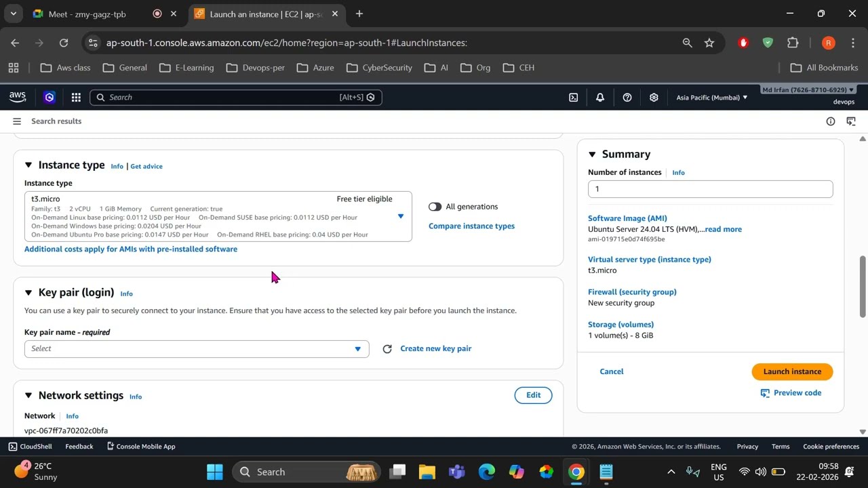
Task: Open the Amazon Q icon in AWS header
Action: coord(49,97)
